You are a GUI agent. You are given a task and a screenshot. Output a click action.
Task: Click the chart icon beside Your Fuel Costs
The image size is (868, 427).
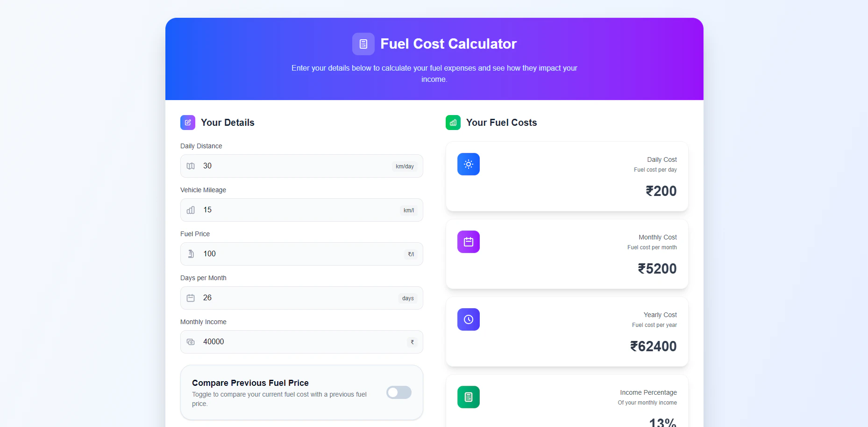pyautogui.click(x=453, y=122)
